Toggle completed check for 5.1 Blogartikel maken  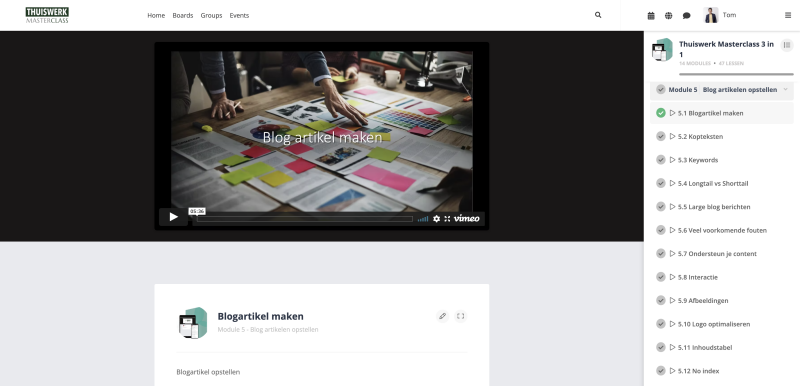pos(661,113)
